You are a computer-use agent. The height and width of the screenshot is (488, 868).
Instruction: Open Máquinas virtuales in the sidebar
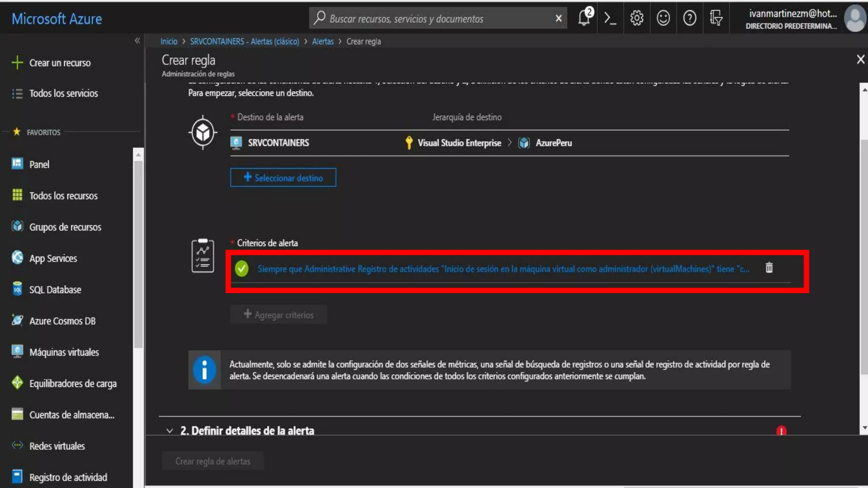pos(64,352)
